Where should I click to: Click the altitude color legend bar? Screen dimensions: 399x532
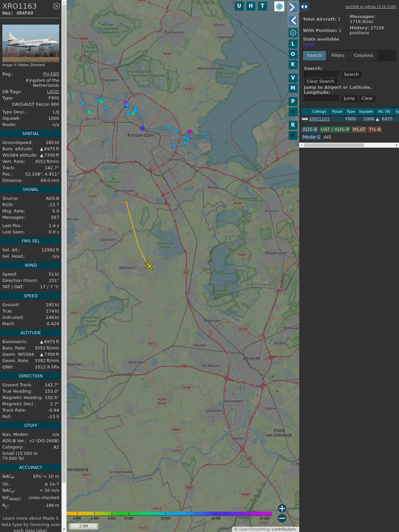tap(169, 514)
